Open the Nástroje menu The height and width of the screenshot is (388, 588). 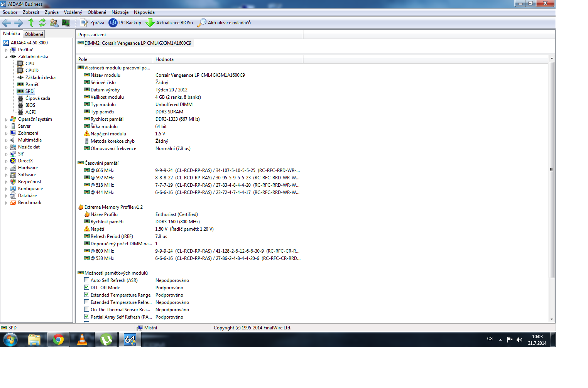[120, 12]
